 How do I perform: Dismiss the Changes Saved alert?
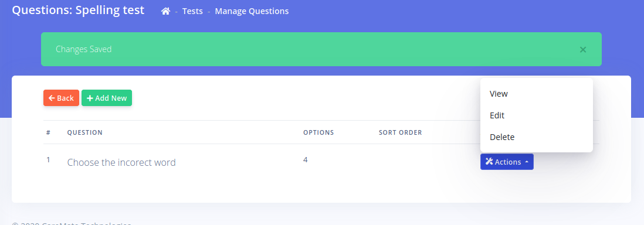pos(582,50)
